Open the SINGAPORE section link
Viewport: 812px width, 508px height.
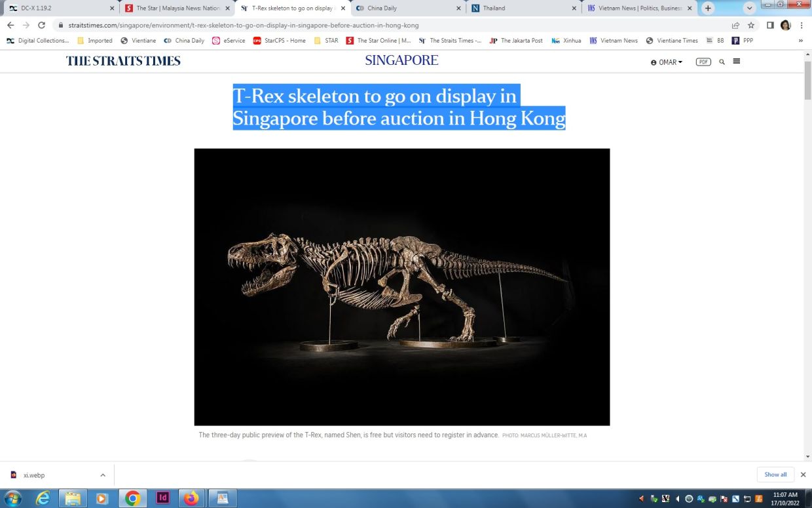pos(401,60)
